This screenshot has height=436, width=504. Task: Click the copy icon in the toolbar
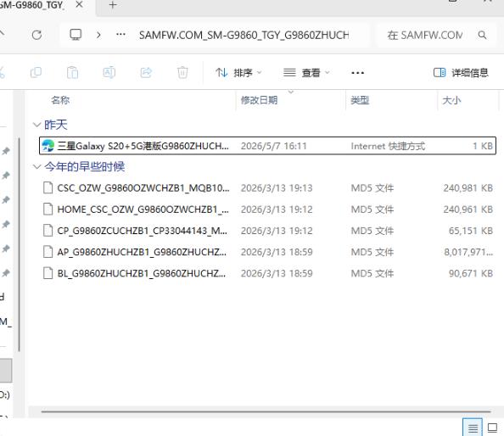(36, 73)
